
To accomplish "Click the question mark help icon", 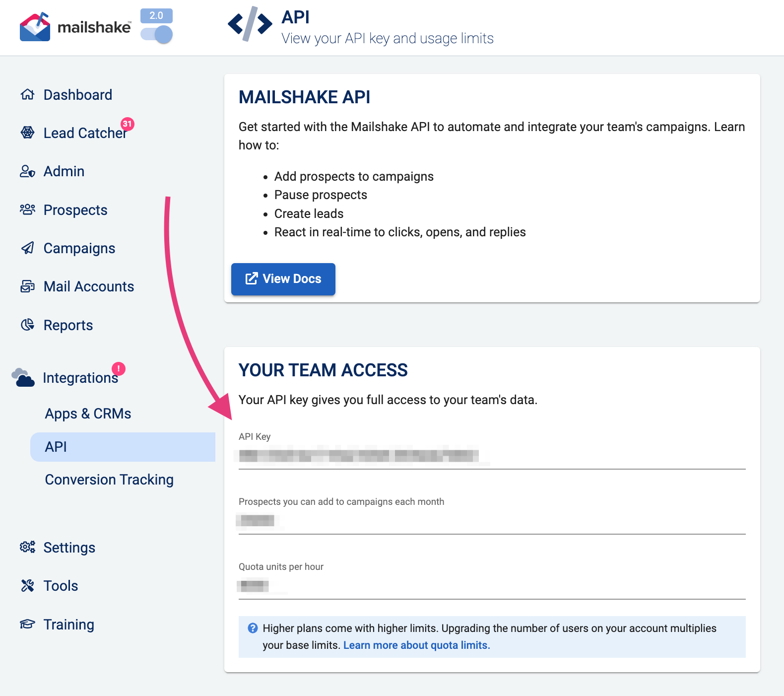I will tap(253, 628).
